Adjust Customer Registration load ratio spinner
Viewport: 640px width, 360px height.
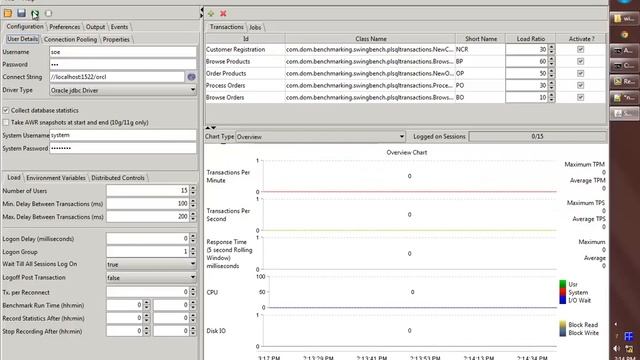[x=551, y=49]
